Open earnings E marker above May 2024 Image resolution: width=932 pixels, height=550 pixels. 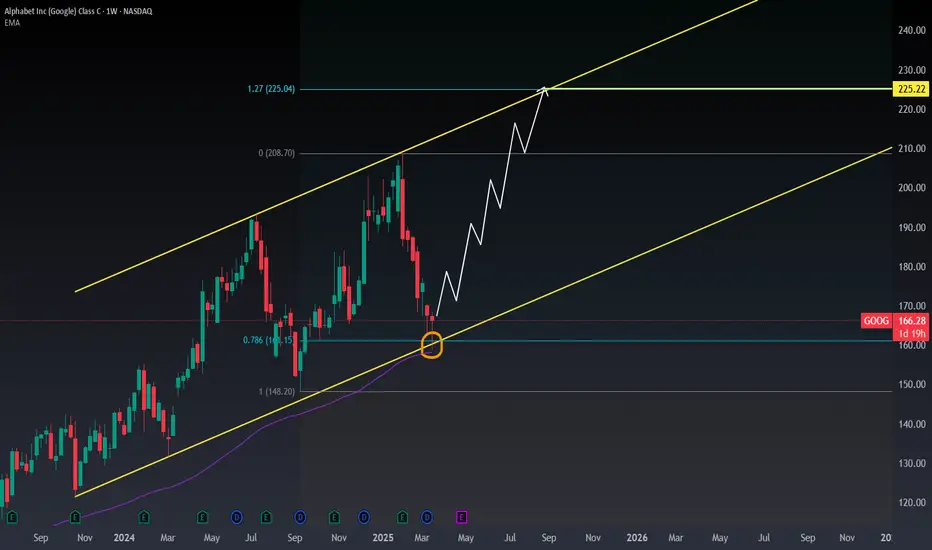pyautogui.click(x=202, y=517)
